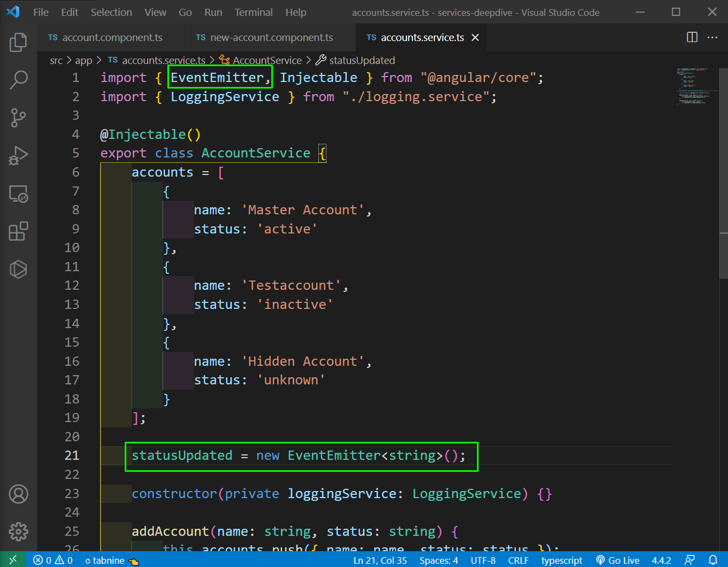Click the 'Hidden Account' string
728x567 pixels.
(x=303, y=361)
